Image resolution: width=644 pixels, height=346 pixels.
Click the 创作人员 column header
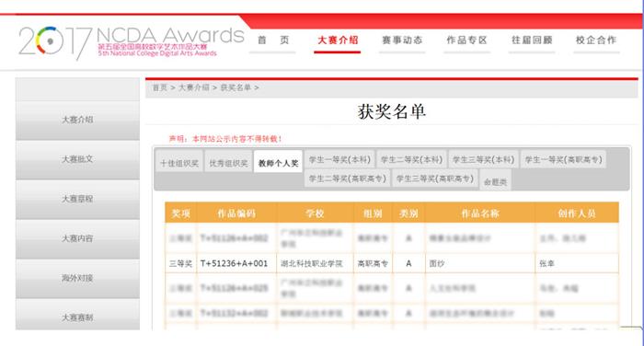click(x=577, y=213)
